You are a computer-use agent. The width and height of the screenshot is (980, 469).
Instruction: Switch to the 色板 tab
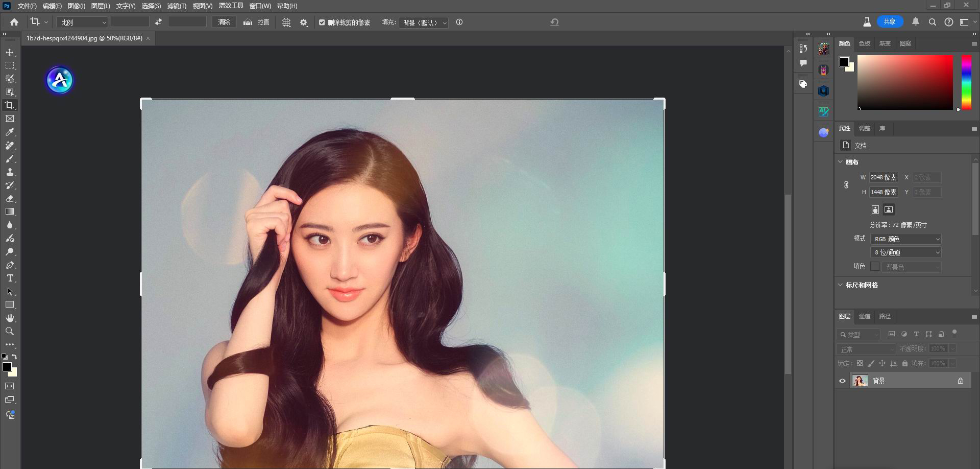[x=865, y=43]
